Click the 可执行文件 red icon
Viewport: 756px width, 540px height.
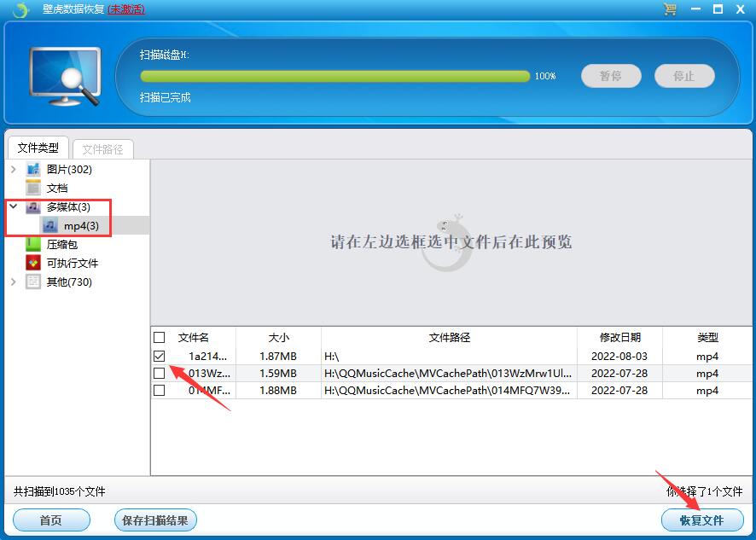tap(33, 263)
